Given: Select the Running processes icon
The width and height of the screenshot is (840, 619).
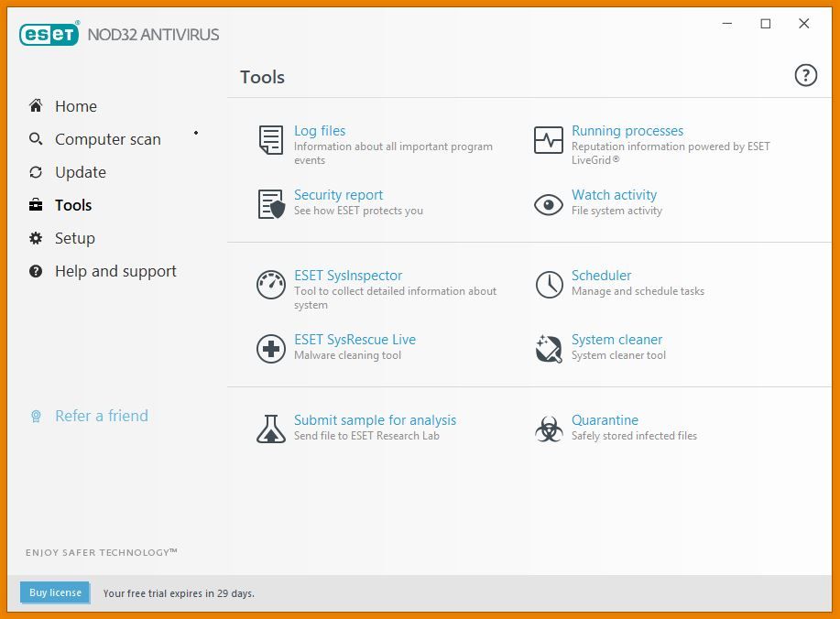Looking at the screenshot, I should click(548, 140).
